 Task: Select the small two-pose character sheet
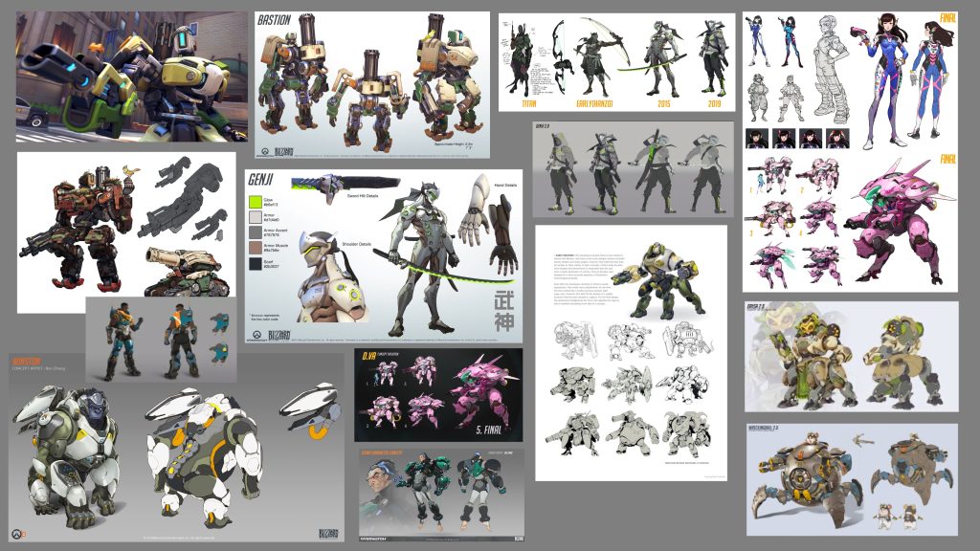pyautogui.click(x=161, y=340)
